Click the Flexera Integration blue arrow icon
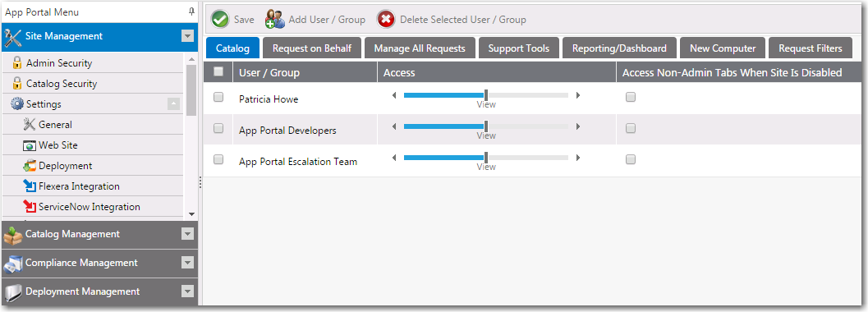The width and height of the screenshot is (868, 312). [x=30, y=186]
